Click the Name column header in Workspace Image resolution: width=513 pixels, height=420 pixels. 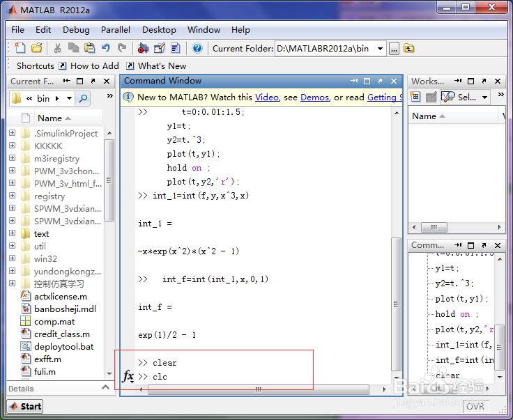(x=453, y=116)
